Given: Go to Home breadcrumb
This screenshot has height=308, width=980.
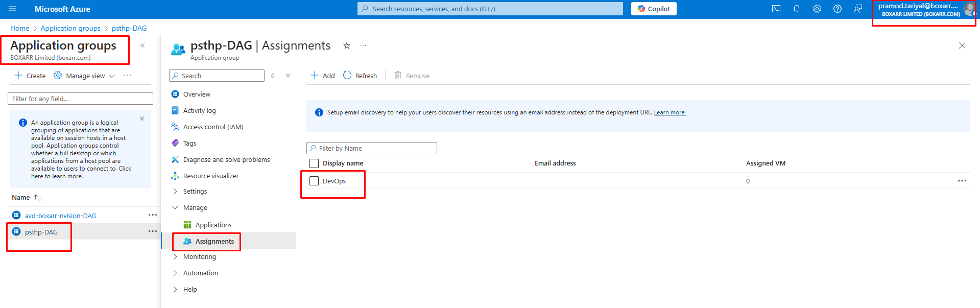Looking at the screenshot, I should [20, 28].
